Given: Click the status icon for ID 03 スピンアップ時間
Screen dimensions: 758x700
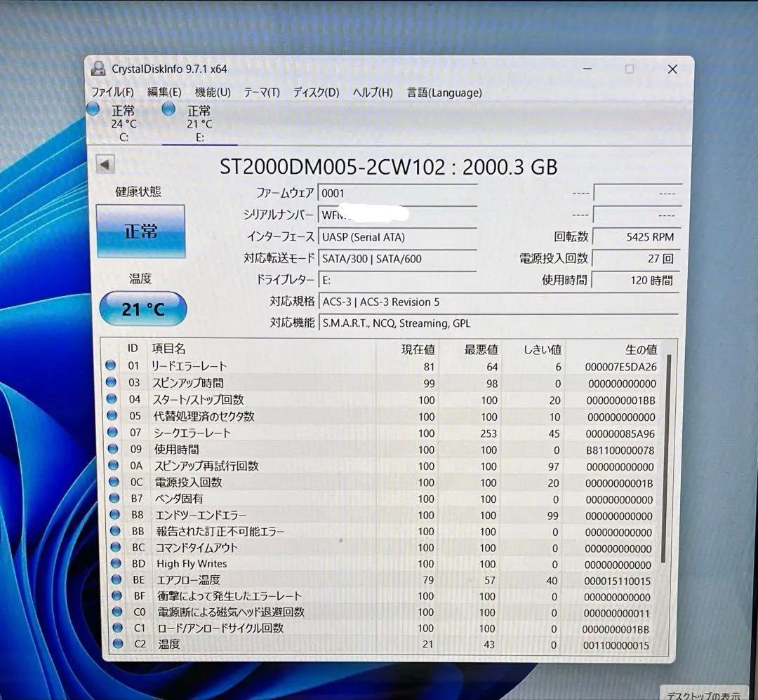Looking at the screenshot, I should pyautogui.click(x=111, y=382).
